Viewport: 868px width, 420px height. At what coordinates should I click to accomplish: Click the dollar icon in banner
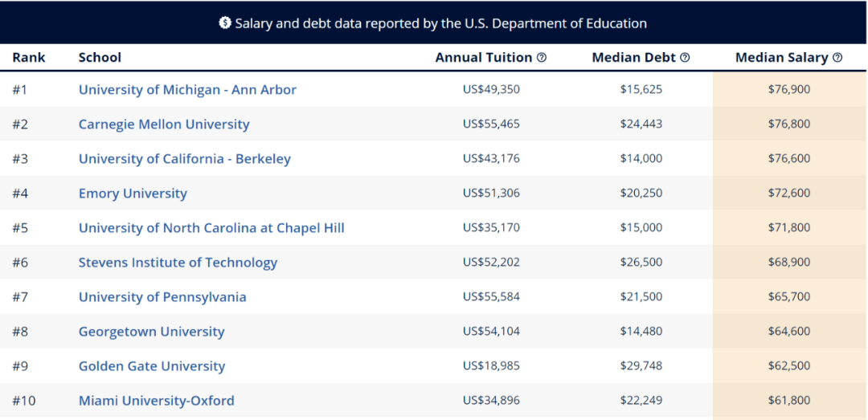tap(225, 23)
